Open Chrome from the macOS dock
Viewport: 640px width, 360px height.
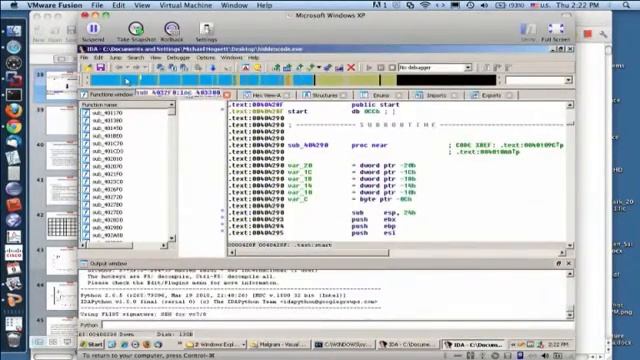[13, 127]
